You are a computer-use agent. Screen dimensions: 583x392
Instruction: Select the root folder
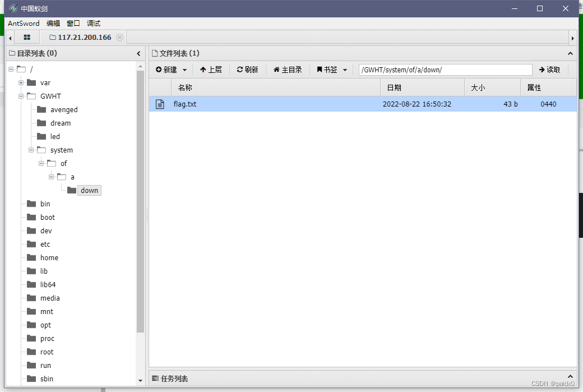coord(47,352)
